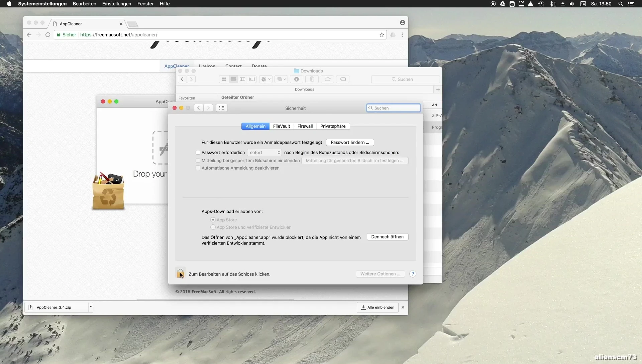Select the App Store radio button

coord(213,220)
